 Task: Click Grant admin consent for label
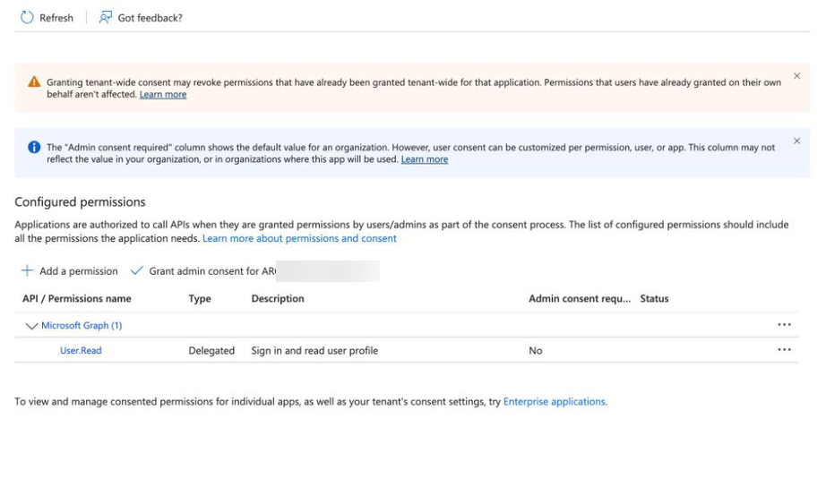212,270
